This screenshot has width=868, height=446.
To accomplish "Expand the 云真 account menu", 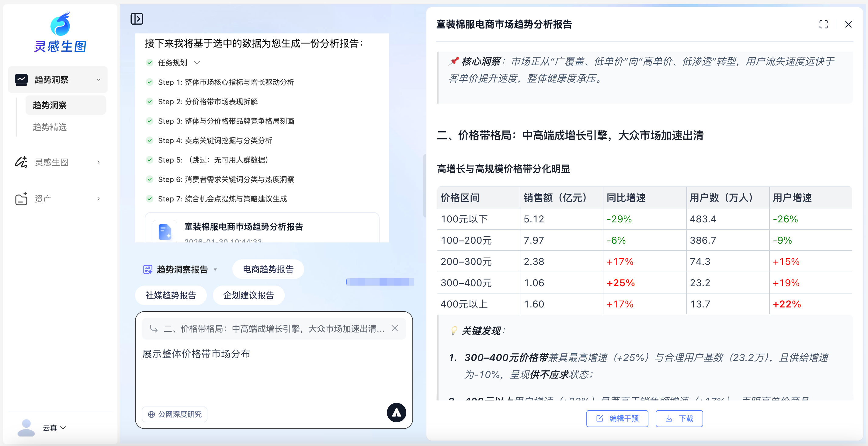I will pyautogui.click(x=63, y=427).
